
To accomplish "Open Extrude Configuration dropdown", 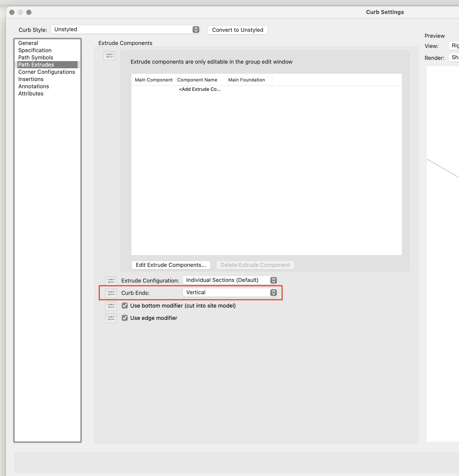I will coord(230,280).
